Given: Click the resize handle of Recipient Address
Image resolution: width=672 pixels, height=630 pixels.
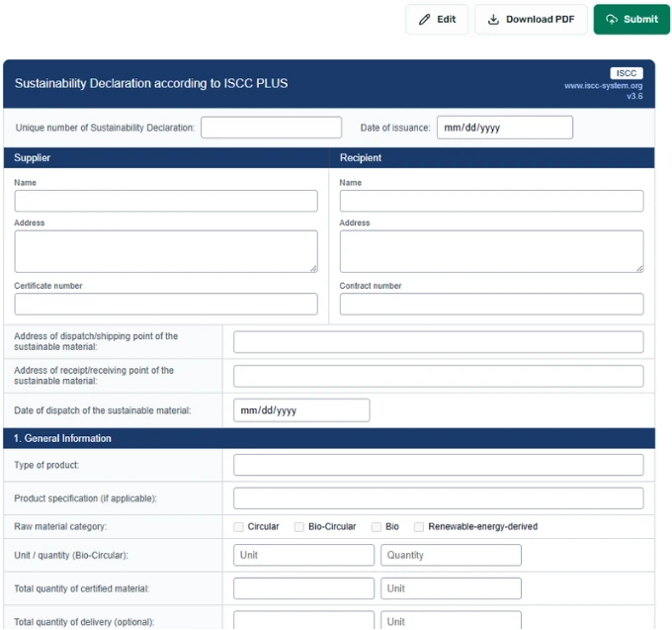Looking at the screenshot, I should [x=639, y=268].
